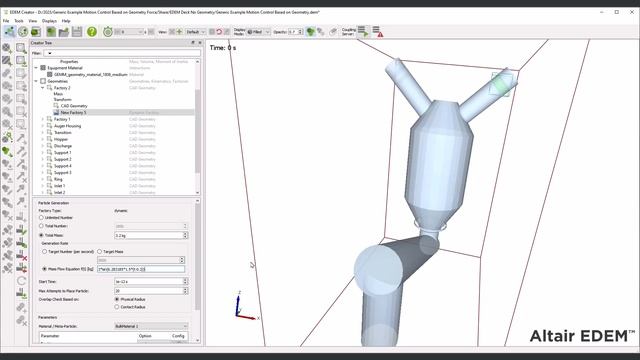Select the Total Number radio button
Image resolution: width=640 pixels, height=360 pixels.
click(x=41, y=226)
